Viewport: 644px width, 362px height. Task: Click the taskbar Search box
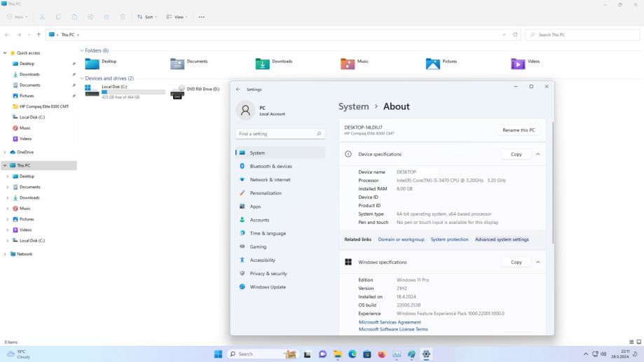point(263,354)
